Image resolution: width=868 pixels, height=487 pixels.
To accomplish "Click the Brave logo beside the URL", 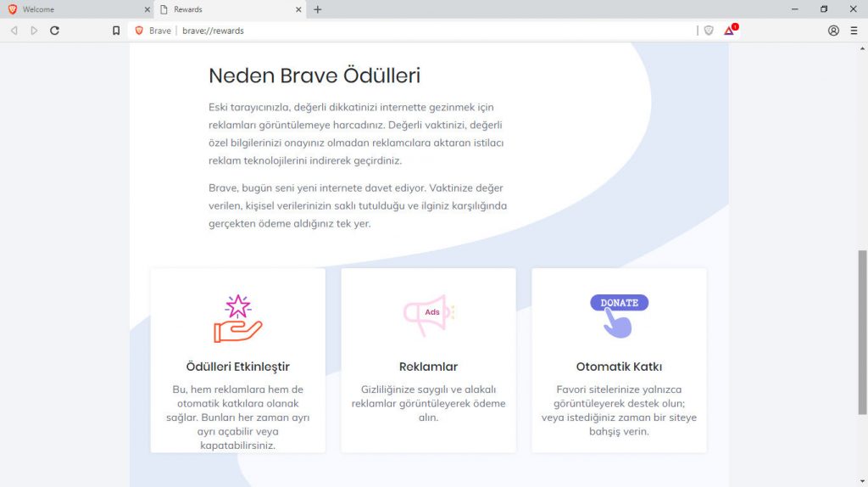I will click(139, 31).
